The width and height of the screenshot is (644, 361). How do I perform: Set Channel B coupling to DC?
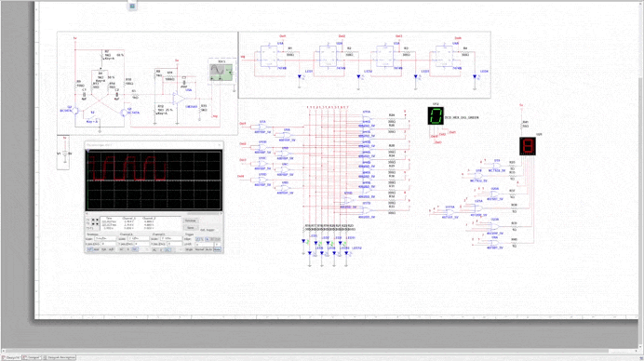168,249
